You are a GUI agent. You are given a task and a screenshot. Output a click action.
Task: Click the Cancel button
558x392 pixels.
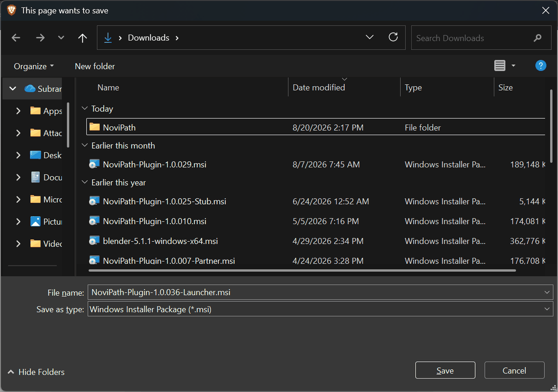(x=514, y=370)
